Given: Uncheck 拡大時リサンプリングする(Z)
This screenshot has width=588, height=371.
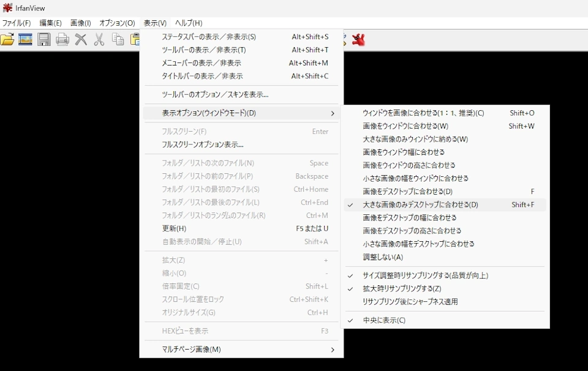Looking at the screenshot, I should [x=445, y=288].
